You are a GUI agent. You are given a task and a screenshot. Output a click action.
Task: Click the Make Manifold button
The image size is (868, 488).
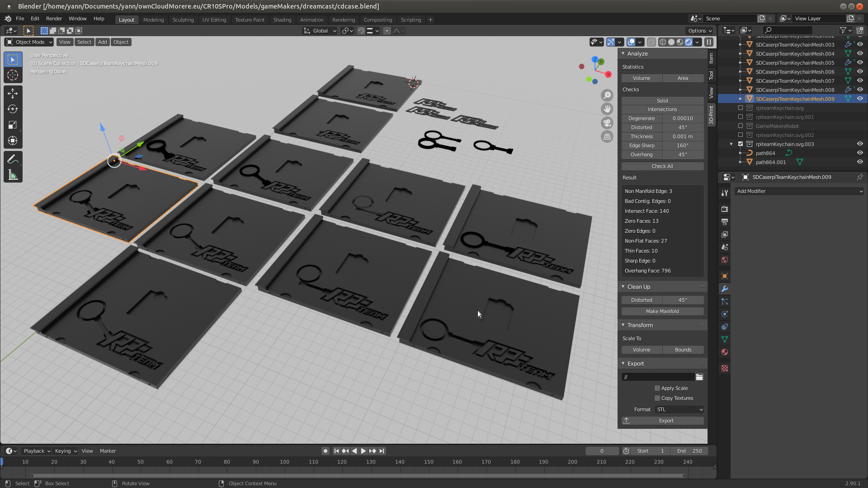[662, 311]
